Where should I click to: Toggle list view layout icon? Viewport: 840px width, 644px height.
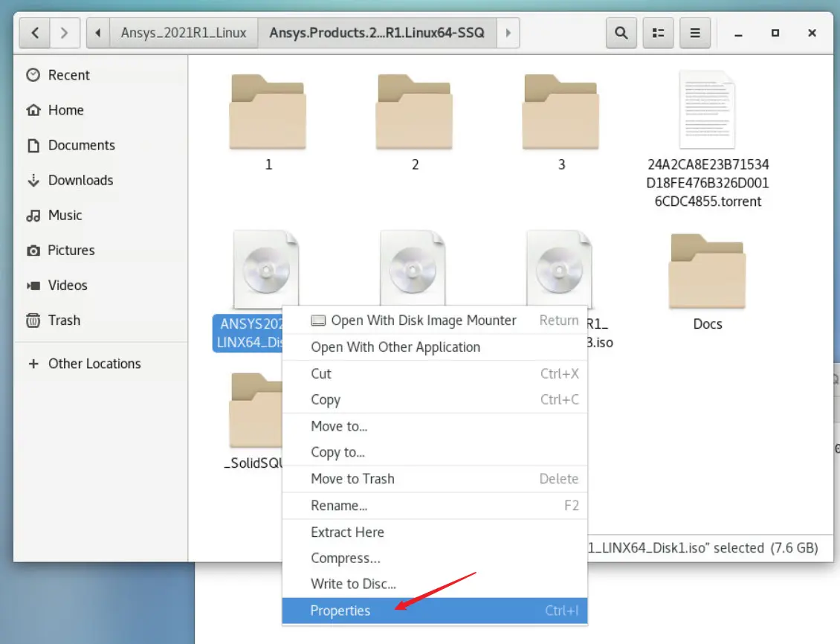point(658,33)
